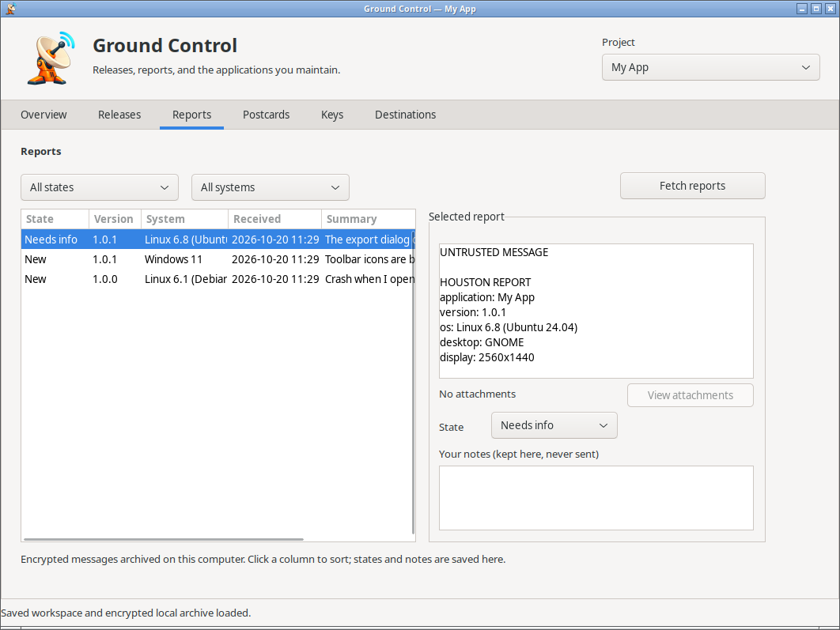Open the Postcards tab
The image size is (840, 630).
[x=267, y=115]
